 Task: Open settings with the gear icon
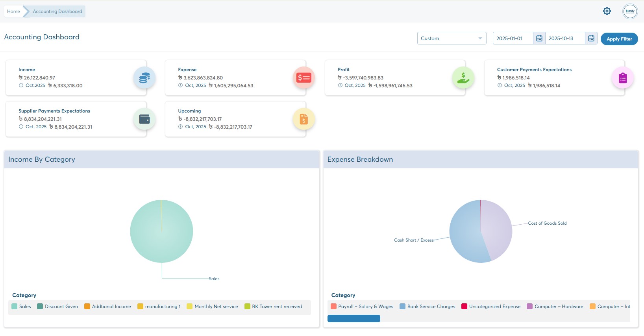click(607, 11)
